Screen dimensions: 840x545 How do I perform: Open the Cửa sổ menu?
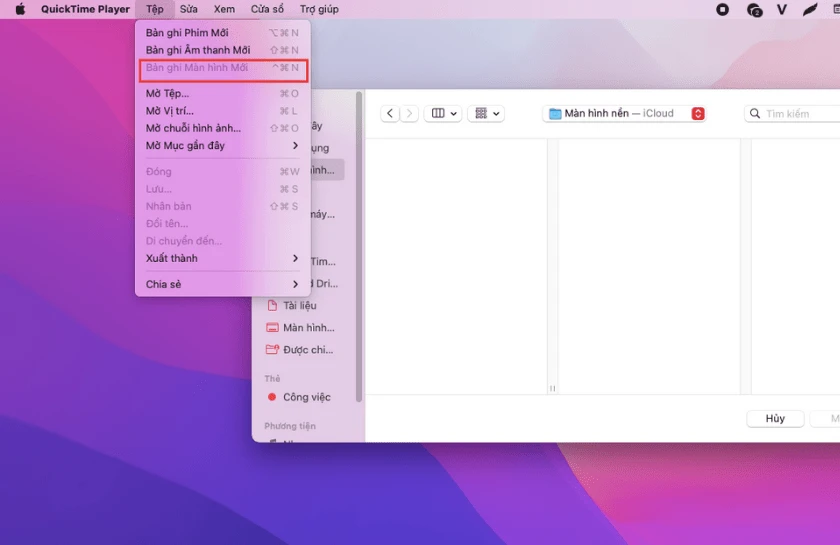(x=267, y=9)
